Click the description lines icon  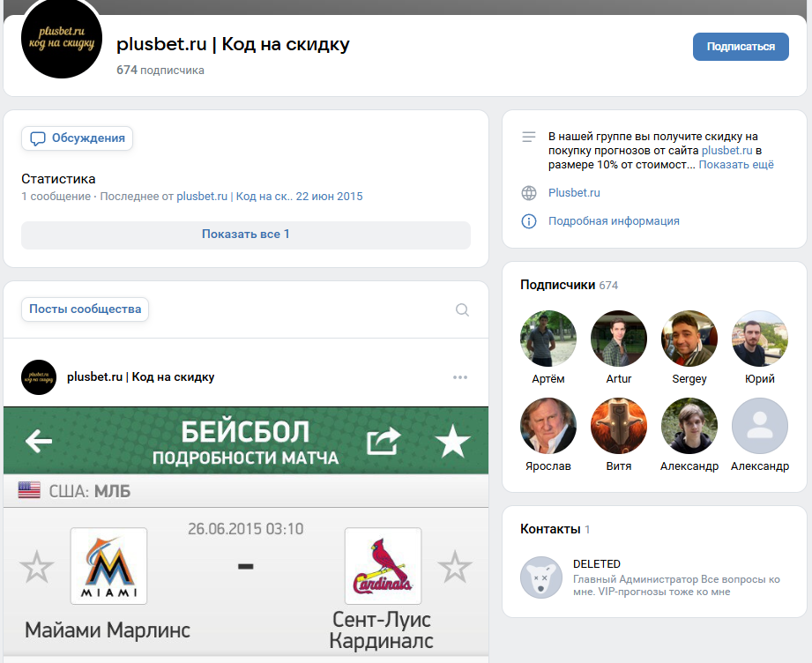[x=529, y=137]
